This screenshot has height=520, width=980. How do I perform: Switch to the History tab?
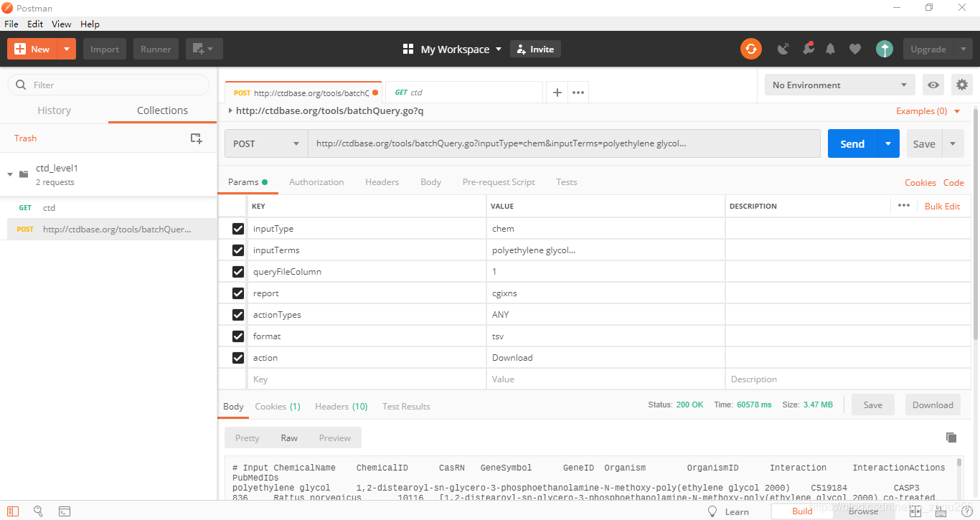click(54, 110)
